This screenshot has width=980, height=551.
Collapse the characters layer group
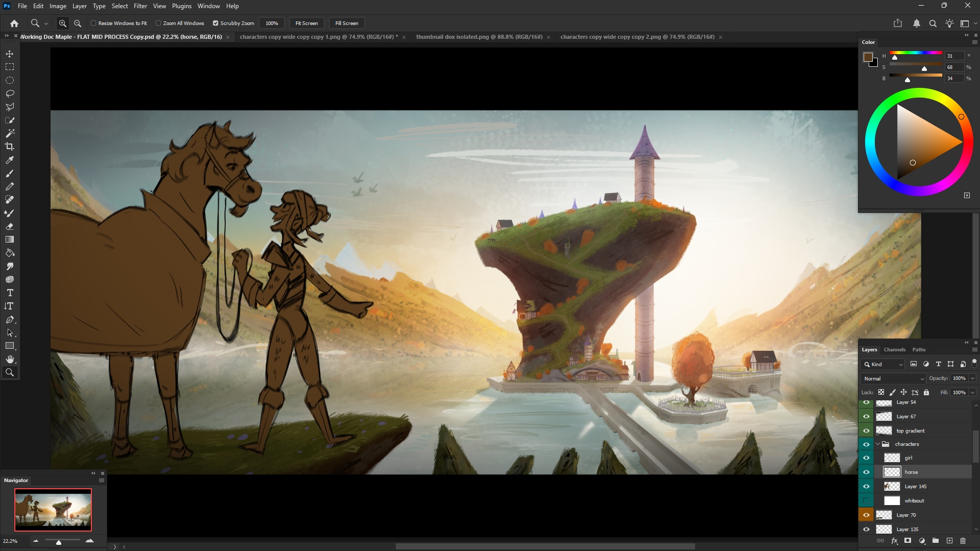[878, 444]
